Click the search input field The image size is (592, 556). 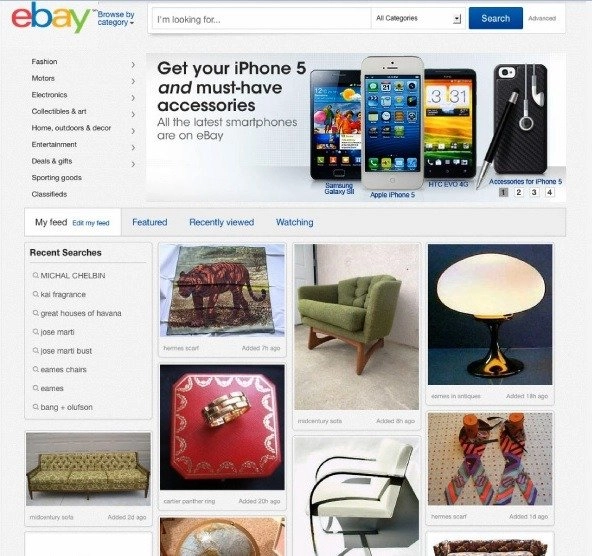point(261,18)
